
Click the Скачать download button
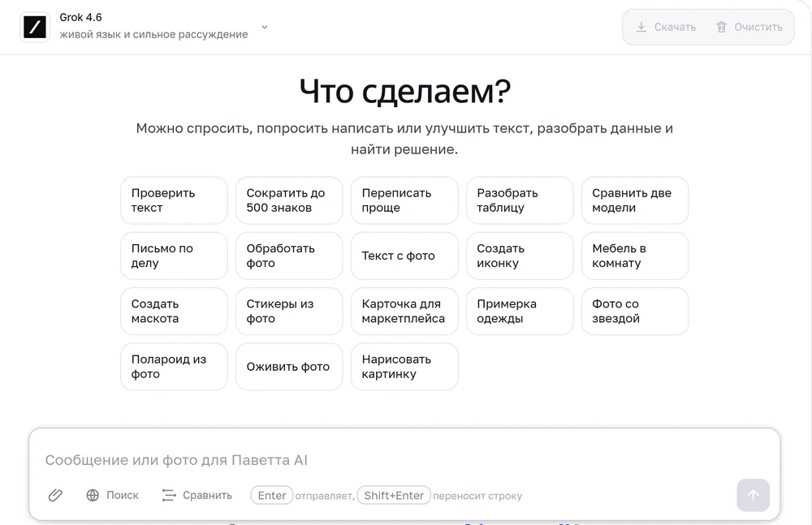point(666,27)
